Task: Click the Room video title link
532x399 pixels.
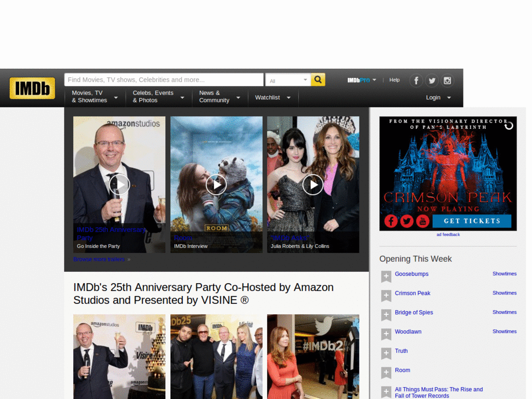Action: coord(183,238)
